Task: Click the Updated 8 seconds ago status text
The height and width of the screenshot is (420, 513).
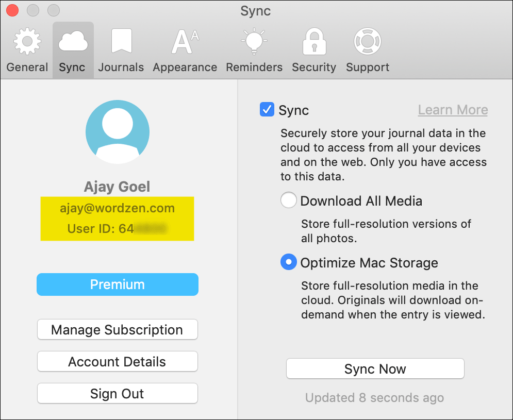Action: coord(374,398)
